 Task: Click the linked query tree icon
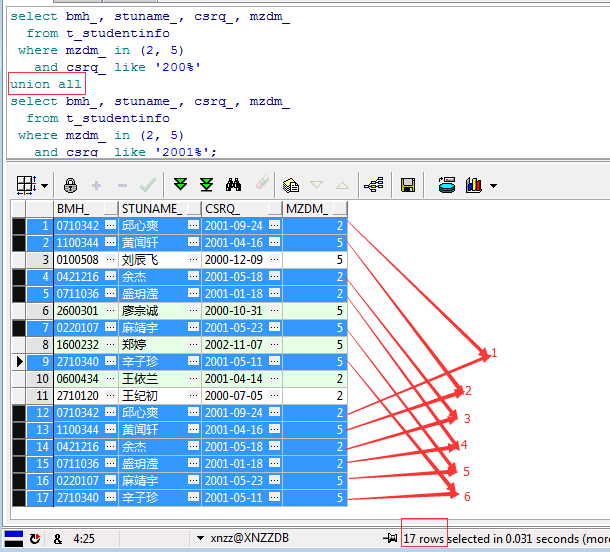[374, 185]
